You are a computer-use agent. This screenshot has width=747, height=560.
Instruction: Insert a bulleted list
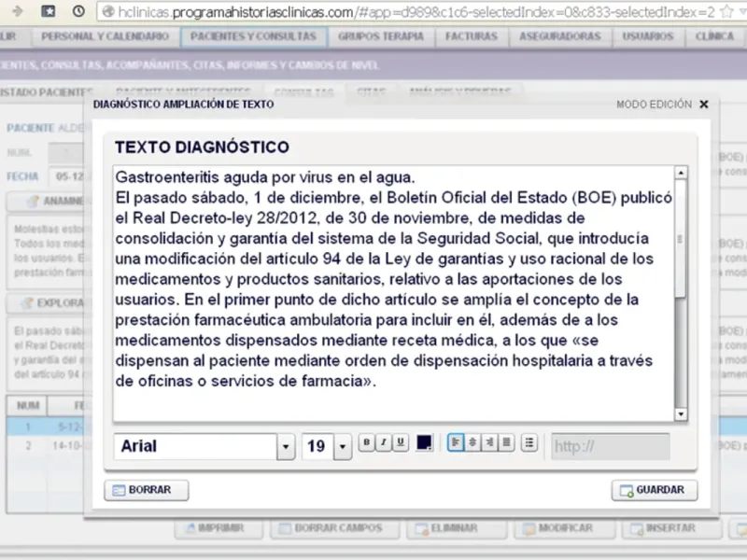[x=529, y=442]
